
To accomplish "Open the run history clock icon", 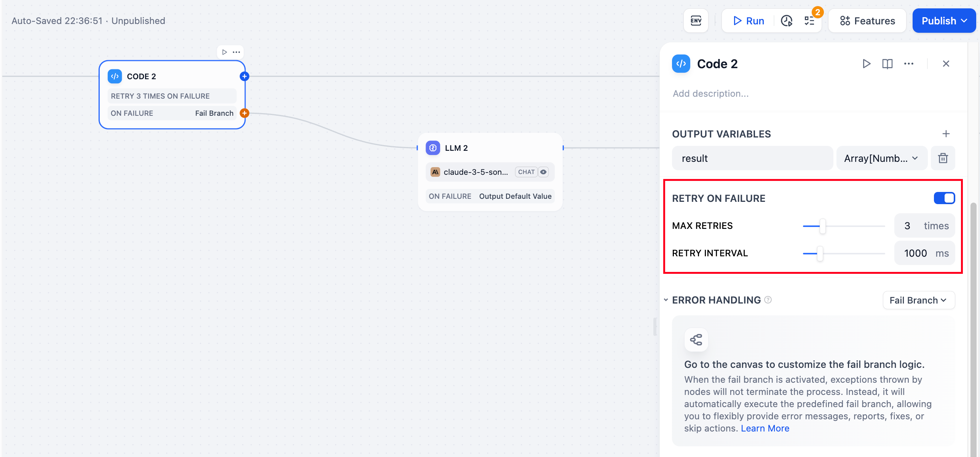I will tap(786, 21).
